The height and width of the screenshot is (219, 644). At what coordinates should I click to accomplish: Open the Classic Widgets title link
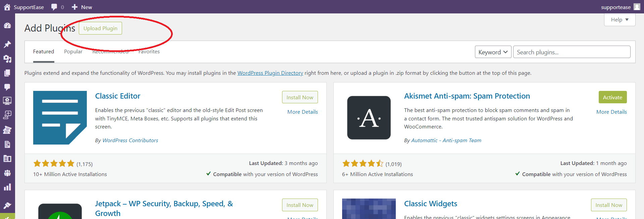point(431,204)
